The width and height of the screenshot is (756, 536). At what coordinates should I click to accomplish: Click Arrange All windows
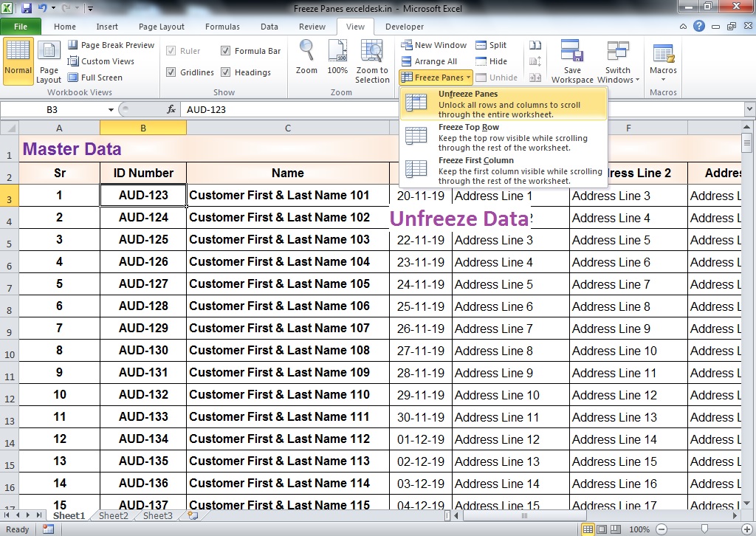coord(431,61)
